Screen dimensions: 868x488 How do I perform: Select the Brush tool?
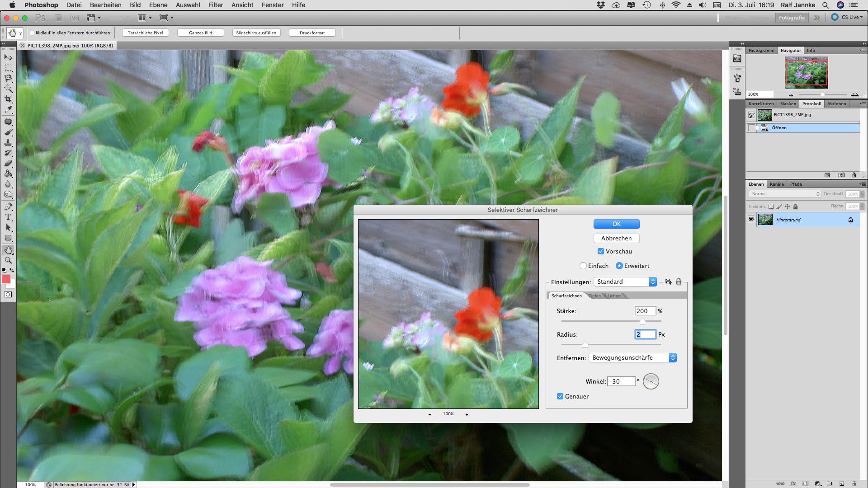[8, 132]
